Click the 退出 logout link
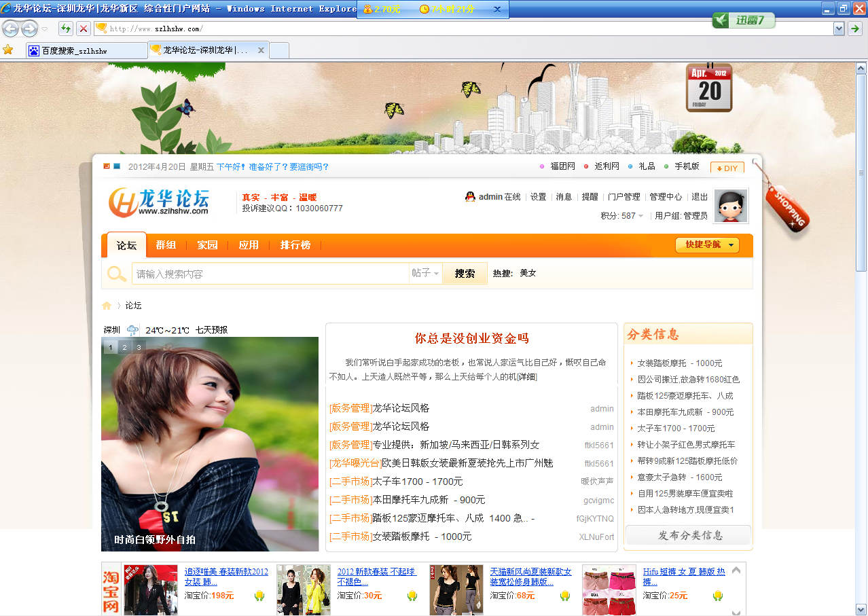Screen dimensions: 868x616 pos(700,197)
